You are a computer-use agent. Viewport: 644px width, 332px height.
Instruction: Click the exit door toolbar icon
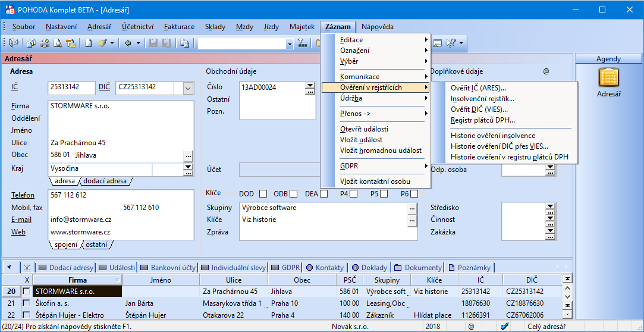(14, 43)
